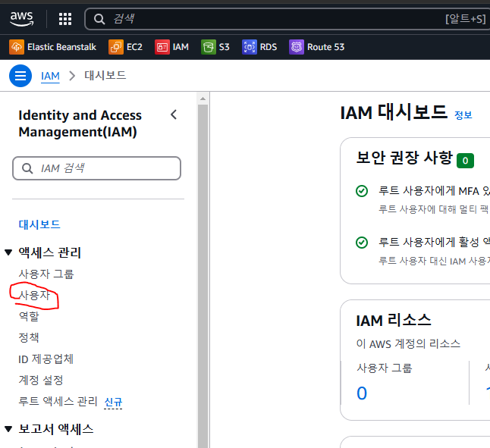
Task: Click the 이 AWS 계정의 리소스 text
Action: (408, 343)
